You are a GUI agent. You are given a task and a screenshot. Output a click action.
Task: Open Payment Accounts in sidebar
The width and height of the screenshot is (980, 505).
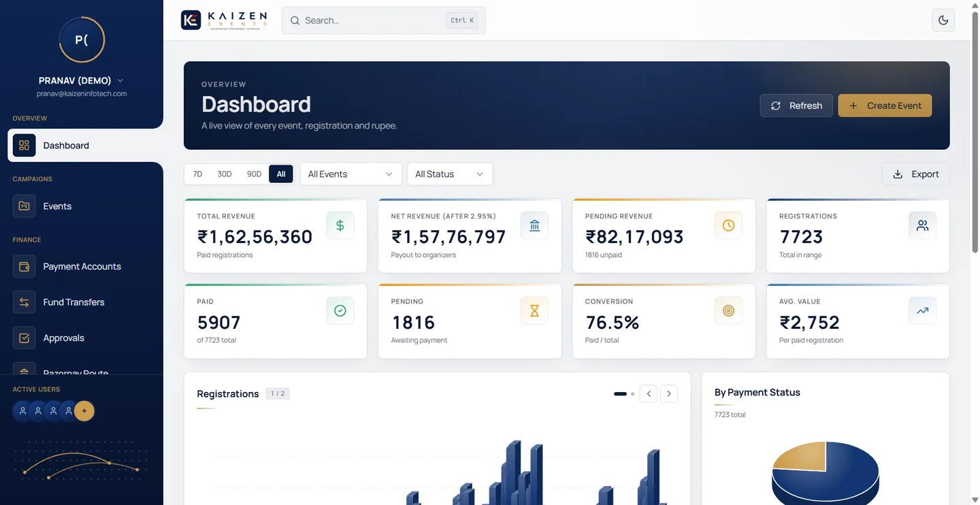coord(82,266)
